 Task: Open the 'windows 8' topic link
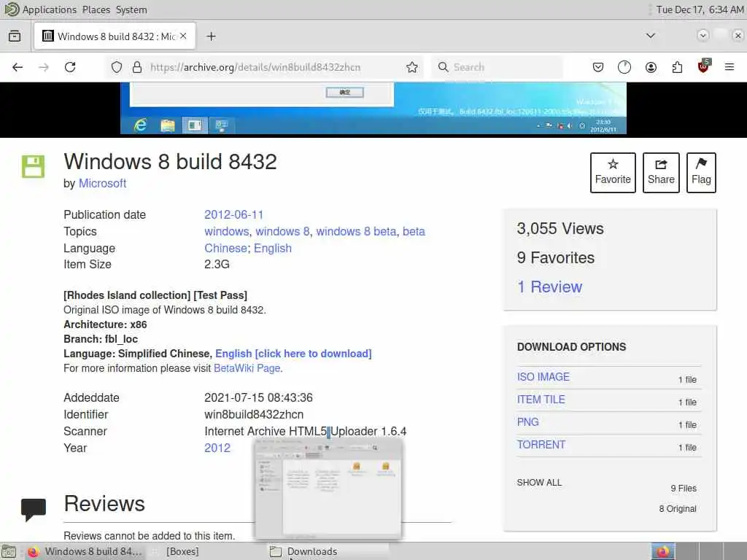tap(282, 231)
